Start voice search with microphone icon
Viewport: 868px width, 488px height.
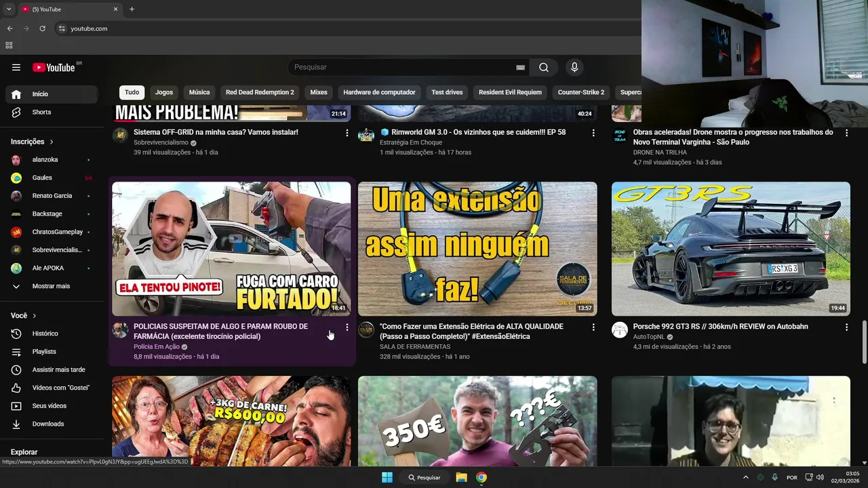click(574, 67)
